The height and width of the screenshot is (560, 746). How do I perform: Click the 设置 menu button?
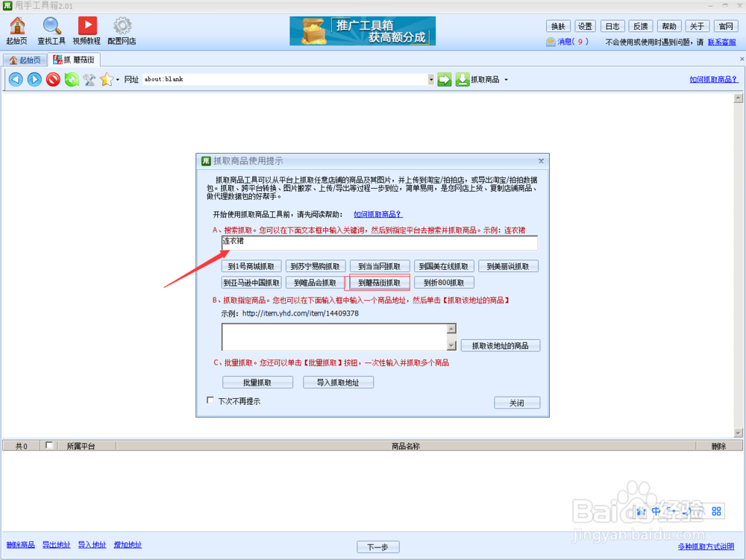click(x=585, y=27)
